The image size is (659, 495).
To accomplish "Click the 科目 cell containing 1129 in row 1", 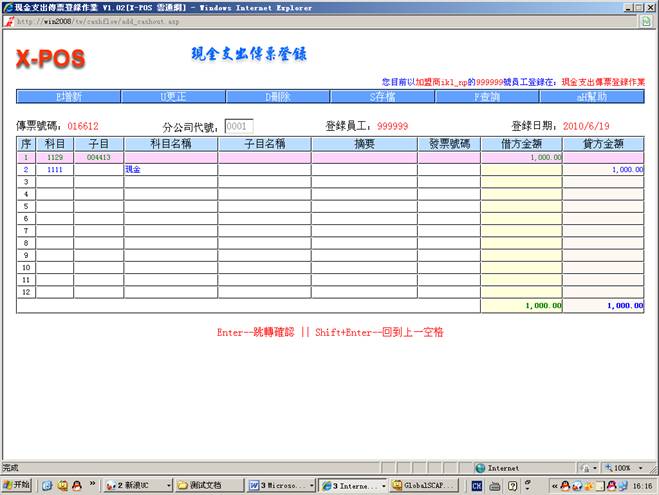I will pyautogui.click(x=56, y=158).
